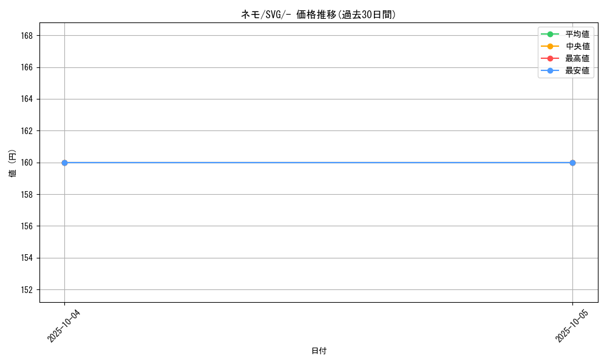Click the green 平均値 legend marker
Screen dimensions: 607x364
coord(550,34)
